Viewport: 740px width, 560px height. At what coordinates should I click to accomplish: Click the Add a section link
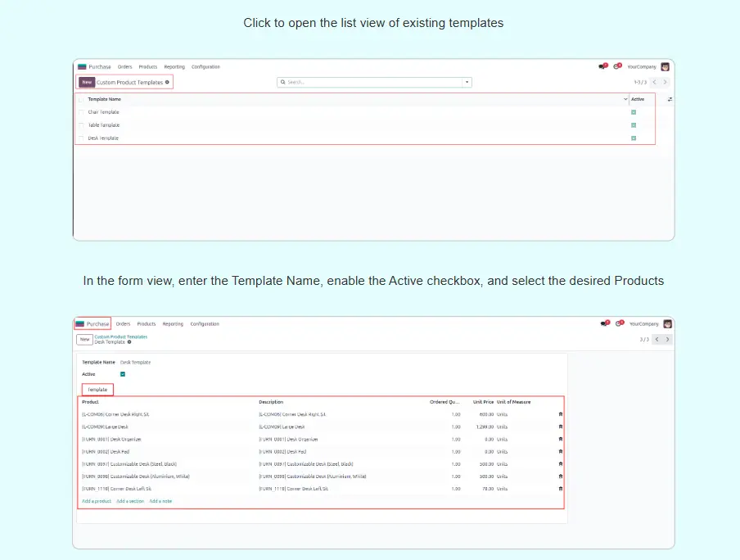(x=130, y=501)
